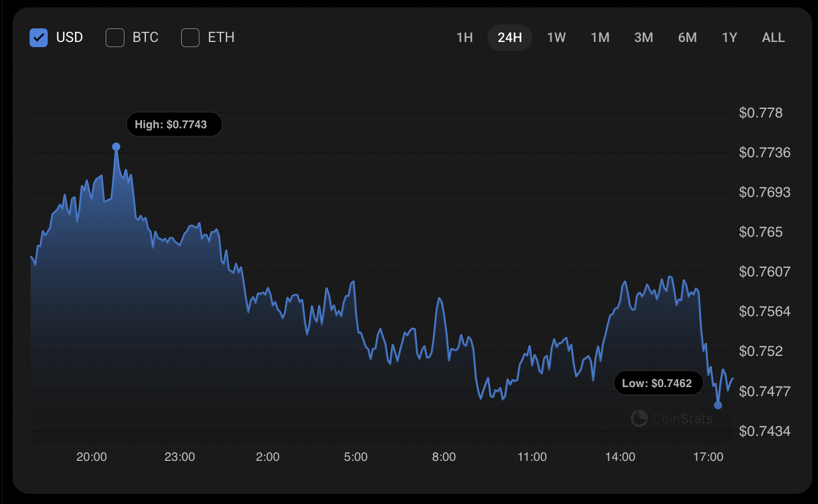Enable the BTC currency checkbox

click(x=115, y=38)
